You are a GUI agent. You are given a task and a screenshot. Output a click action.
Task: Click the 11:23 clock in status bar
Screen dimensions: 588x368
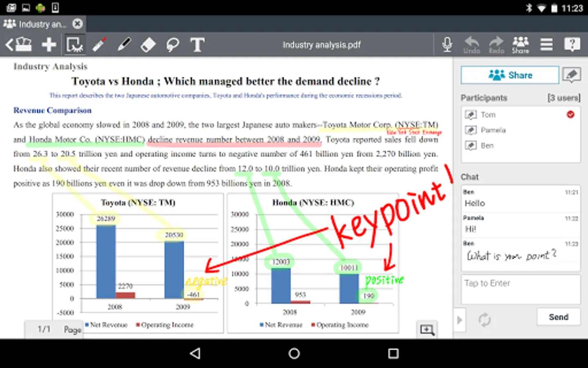tap(572, 8)
